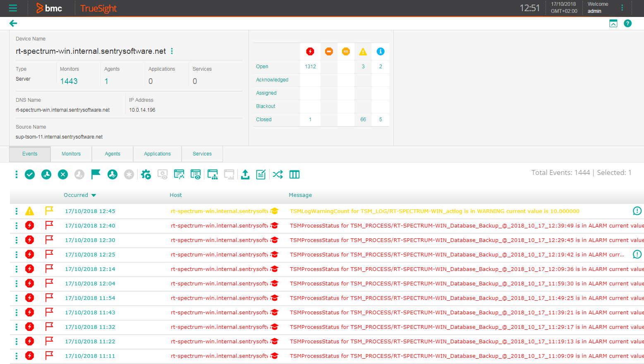Launch remote actions with the gear-play icon
The width and height of the screenshot is (644, 364).
[x=146, y=174]
